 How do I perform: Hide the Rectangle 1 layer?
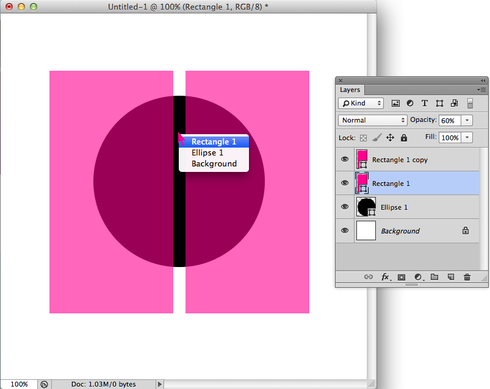345,183
